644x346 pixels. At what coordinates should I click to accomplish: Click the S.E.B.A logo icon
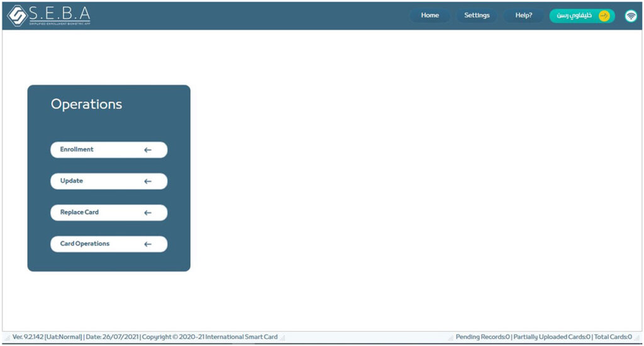pyautogui.click(x=17, y=16)
